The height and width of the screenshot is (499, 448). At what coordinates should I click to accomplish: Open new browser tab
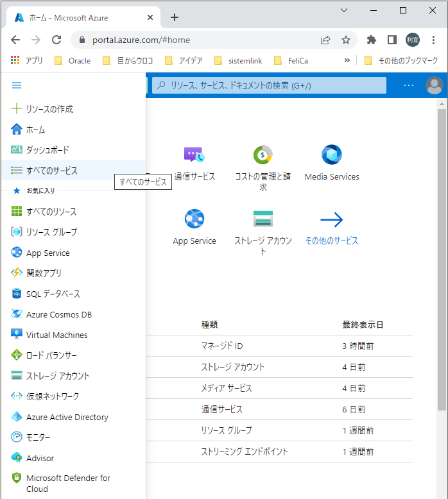pos(175,17)
